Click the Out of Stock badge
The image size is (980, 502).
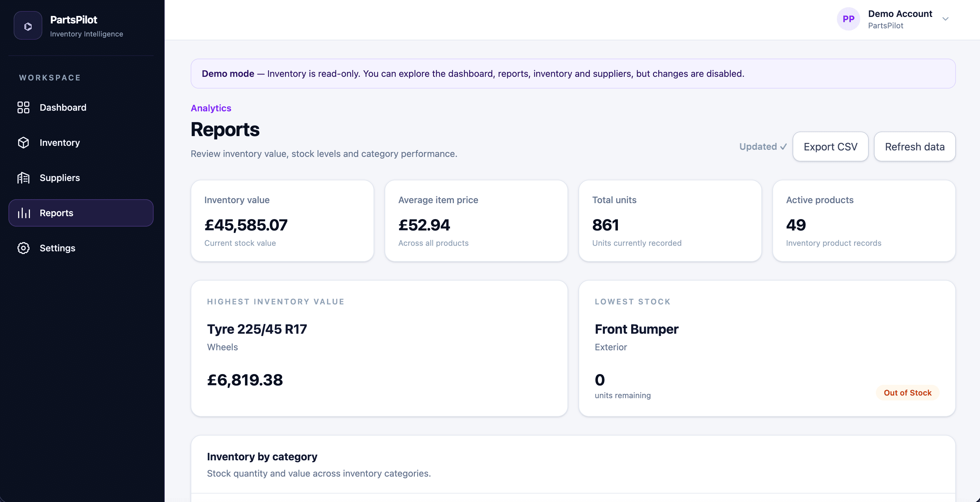[907, 393]
